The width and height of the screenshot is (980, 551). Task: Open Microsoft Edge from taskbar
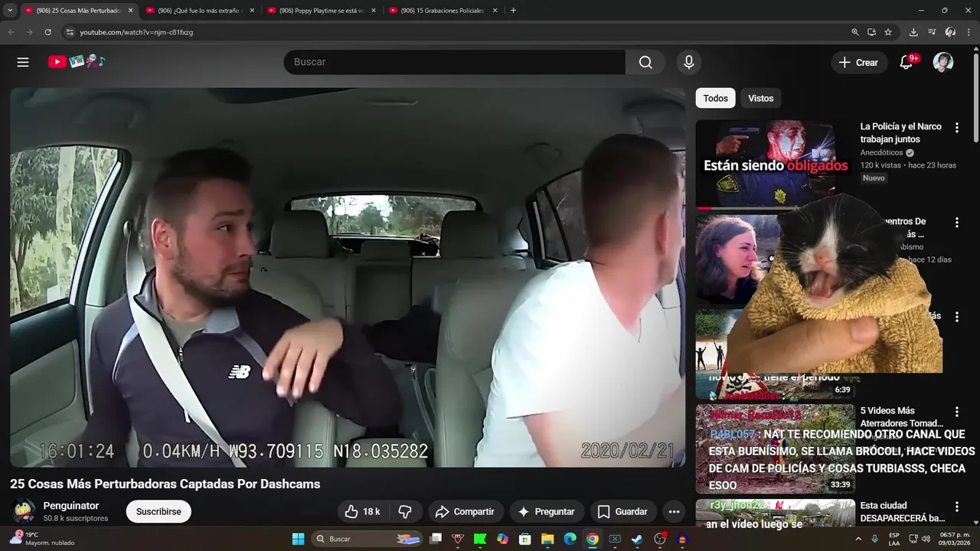click(x=570, y=539)
